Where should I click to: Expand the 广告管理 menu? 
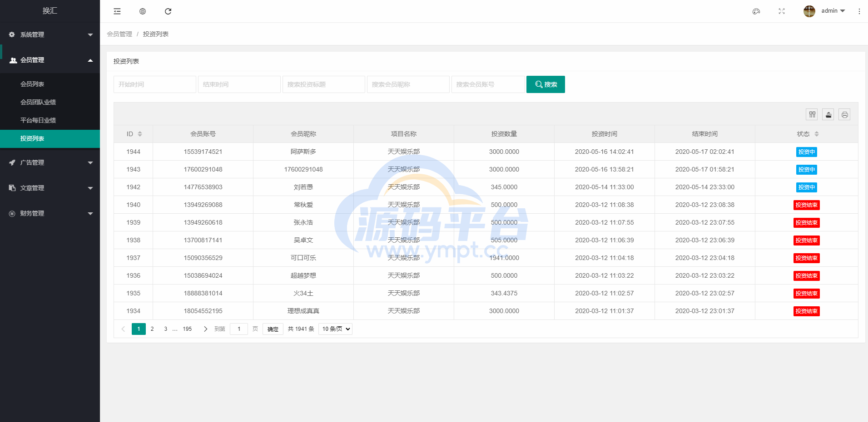click(x=50, y=162)
